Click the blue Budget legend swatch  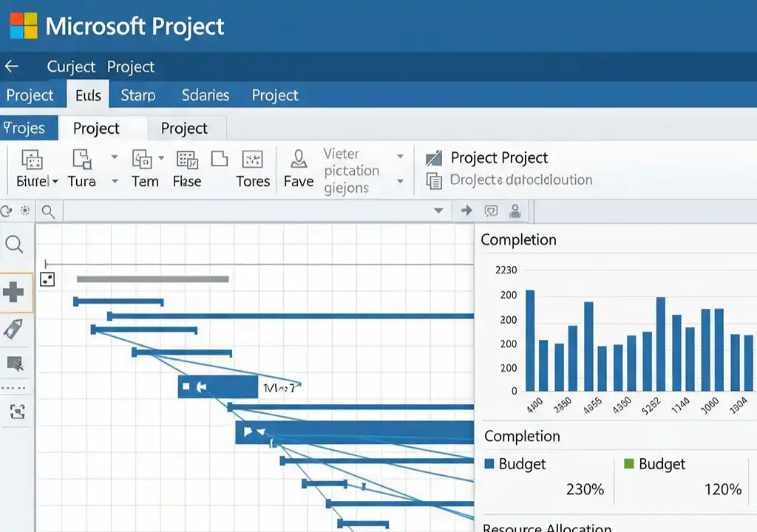click(x=489, y=463)
